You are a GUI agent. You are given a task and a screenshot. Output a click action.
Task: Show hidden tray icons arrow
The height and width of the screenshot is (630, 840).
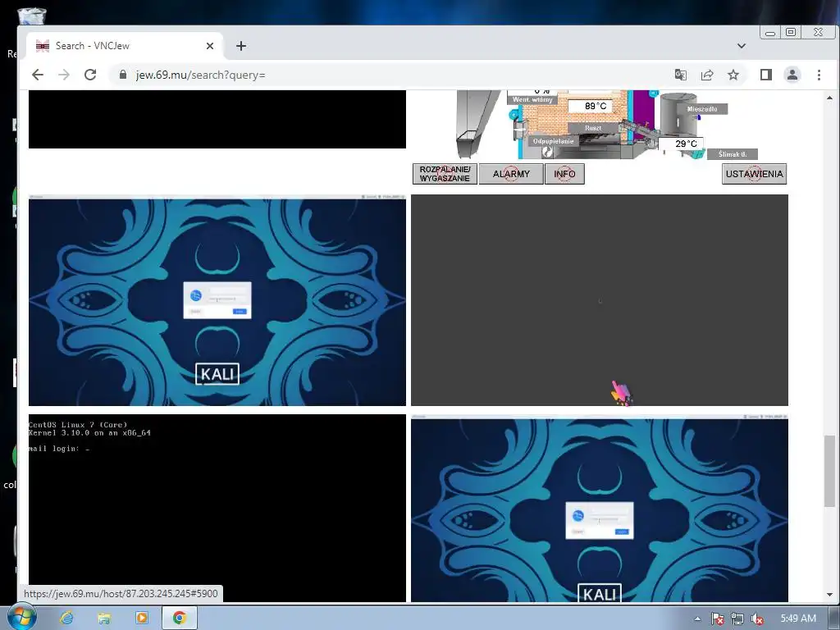[697, 619]
